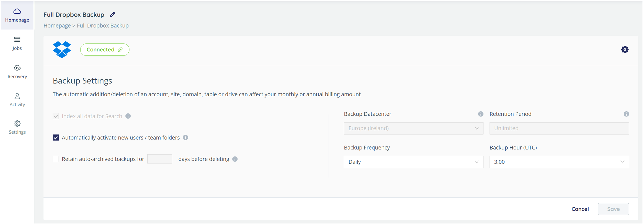644x224 pixels.
Task: Enable Retain auto-archived backups checkbox
Action: (x=56, y=159)
